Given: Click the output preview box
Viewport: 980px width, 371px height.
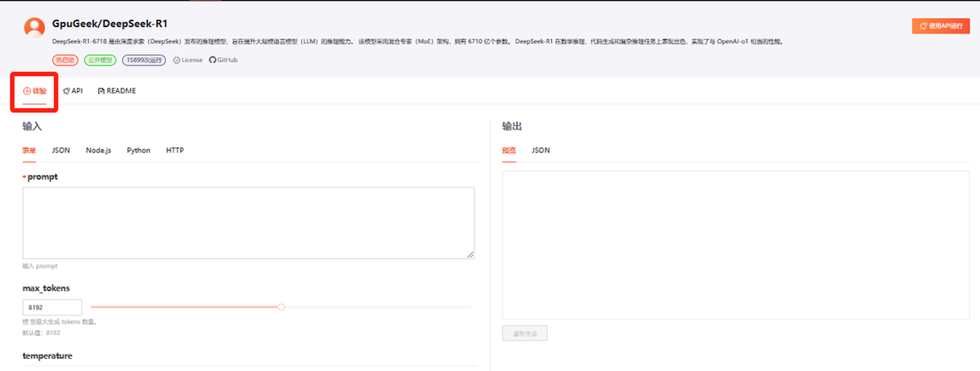Looking at the screenshot, I should pos(736,245).
